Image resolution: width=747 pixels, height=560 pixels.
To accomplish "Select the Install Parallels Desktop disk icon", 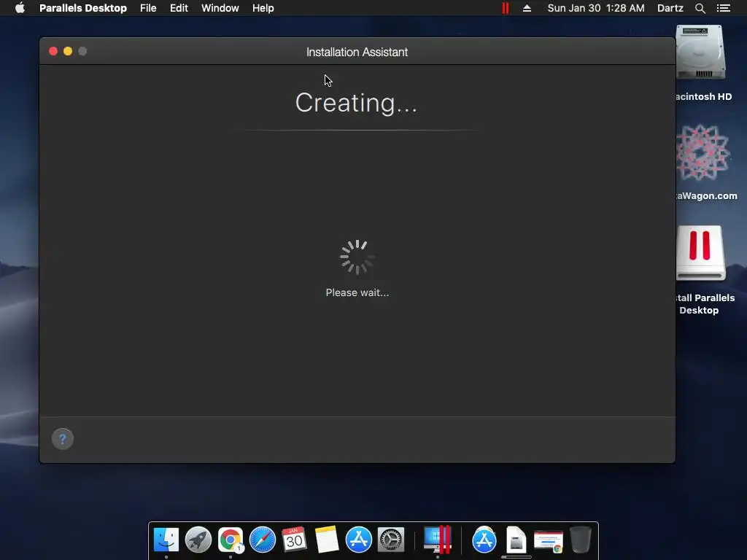I will tap(700, 253).
